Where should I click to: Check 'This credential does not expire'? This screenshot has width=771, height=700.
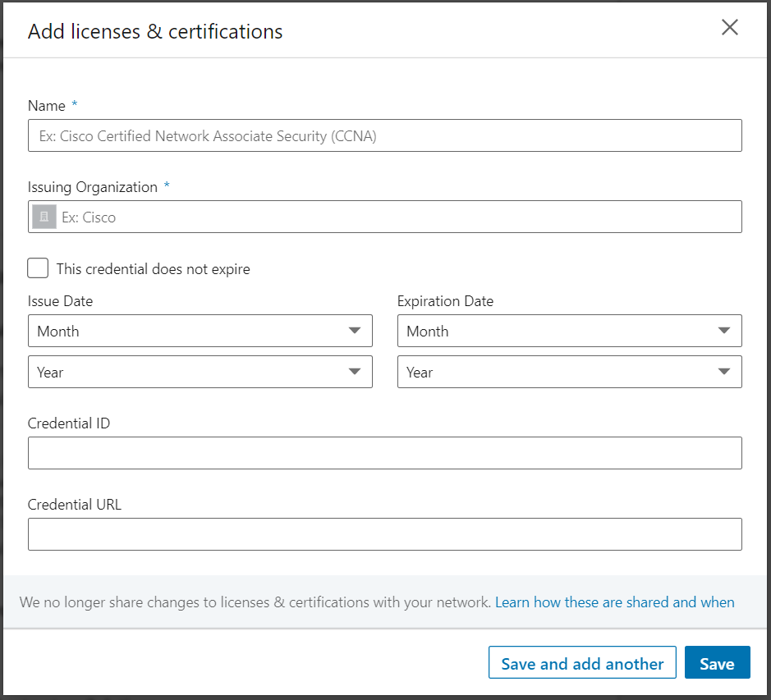pos(38,268)
